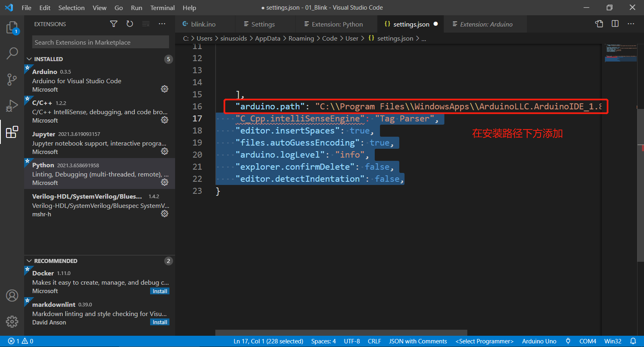Change language mode JSON with Comments
Image resolution: width=644 pixels, height=347 pixels.
(418, 341)
